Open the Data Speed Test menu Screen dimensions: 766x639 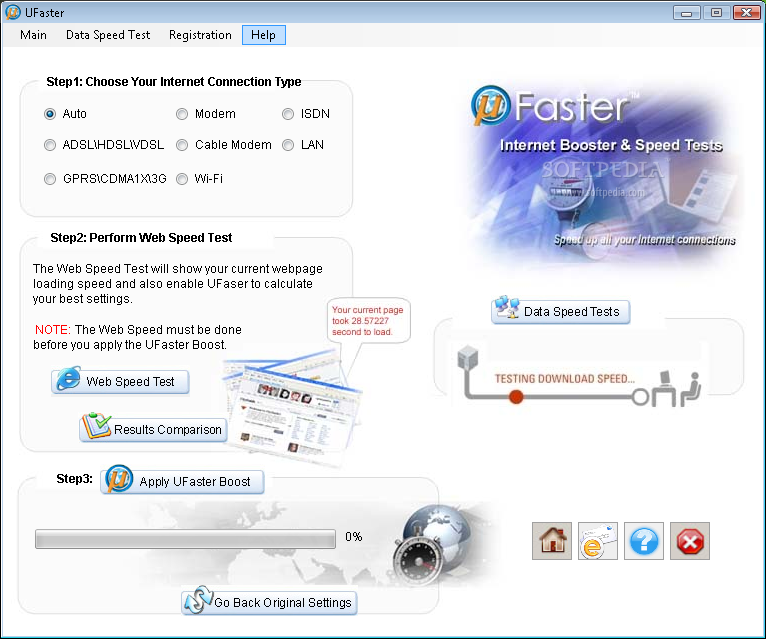[x=108, y=35]
